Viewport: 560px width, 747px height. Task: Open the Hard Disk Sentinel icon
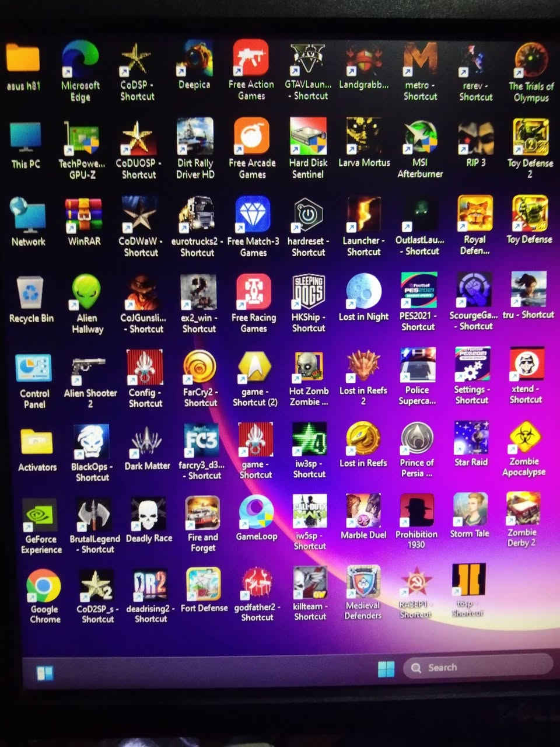click(x=308, y=137)
